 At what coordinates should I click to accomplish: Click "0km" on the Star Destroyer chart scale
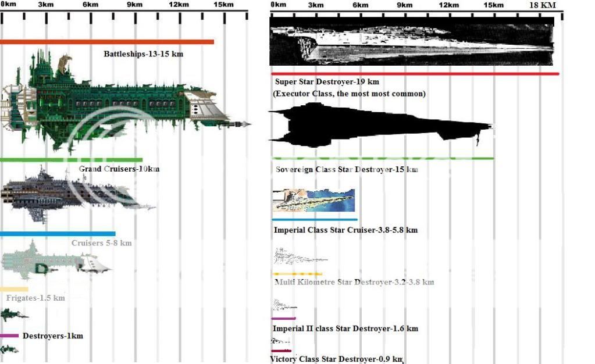pyautogui.click(x=279, y=5)
